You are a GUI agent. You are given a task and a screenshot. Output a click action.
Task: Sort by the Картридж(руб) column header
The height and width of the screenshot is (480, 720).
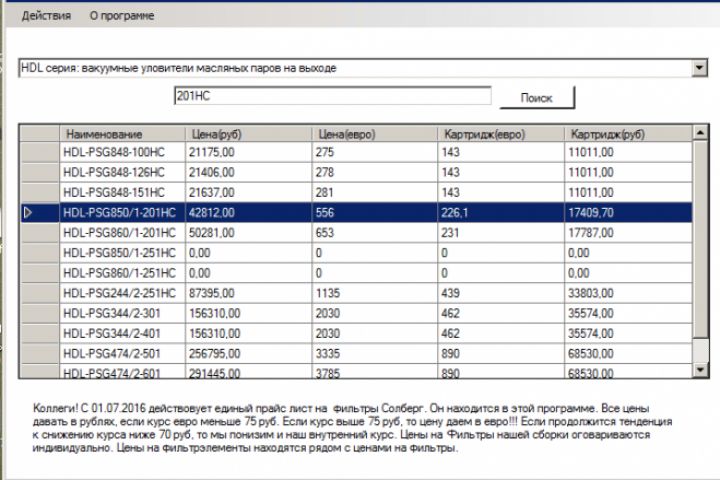(628, 134)
